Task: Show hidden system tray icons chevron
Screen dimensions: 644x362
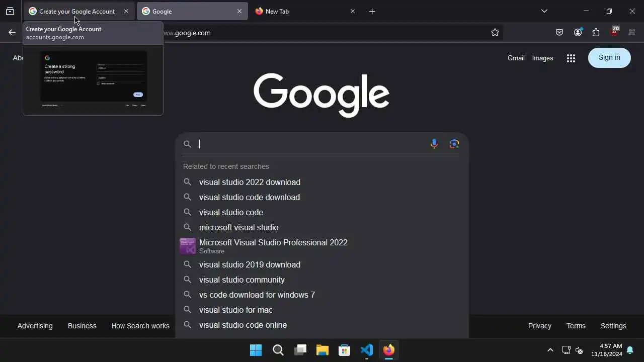Action: click(550, 350)
